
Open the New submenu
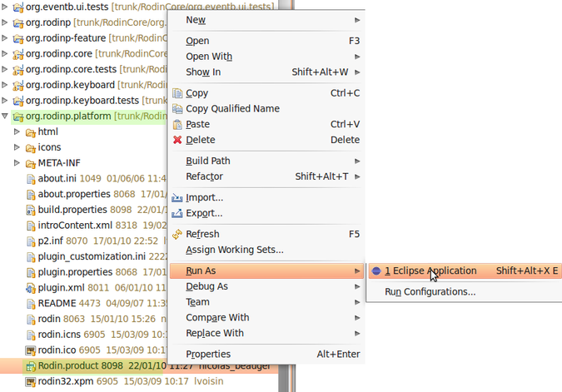point(266,20)
